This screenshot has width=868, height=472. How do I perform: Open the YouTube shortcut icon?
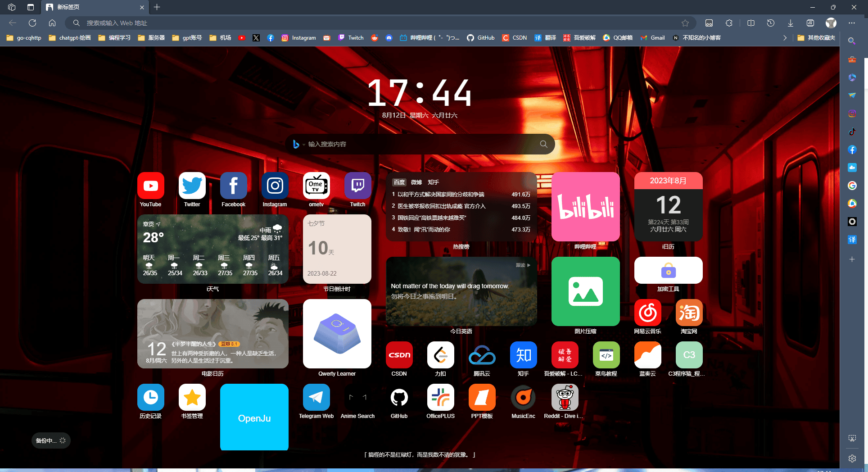[150, 186]
